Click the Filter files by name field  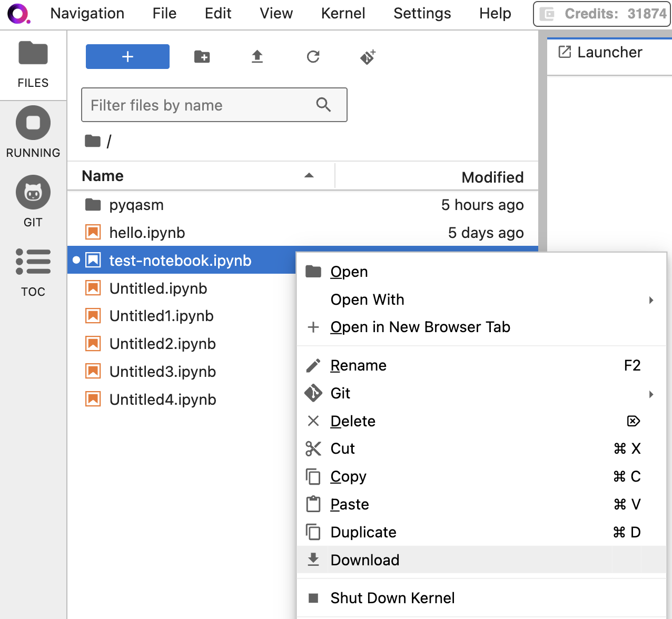(x=200, y=105)
